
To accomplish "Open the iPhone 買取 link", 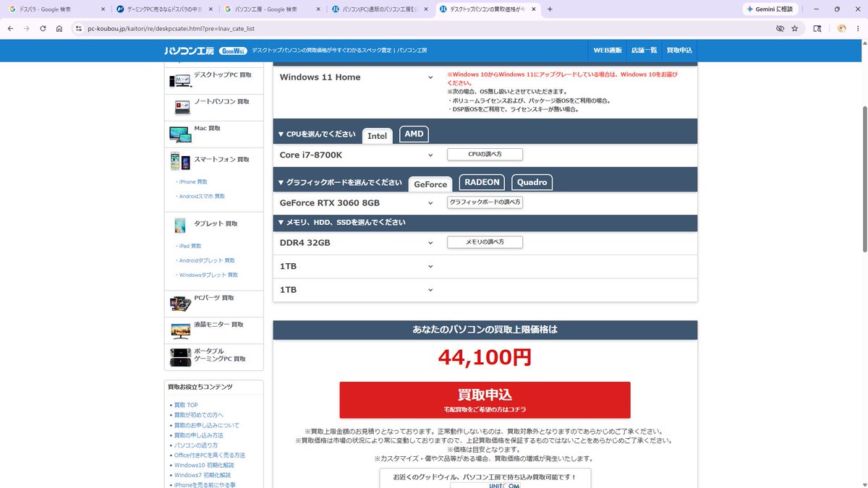I will click(x=192, y=181).
